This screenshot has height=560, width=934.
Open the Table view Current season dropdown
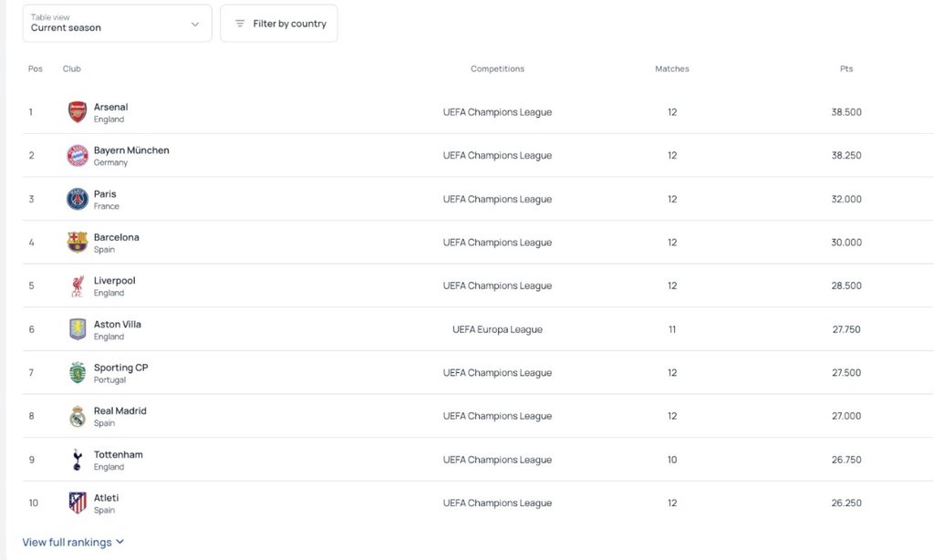[x=118, y=23]
